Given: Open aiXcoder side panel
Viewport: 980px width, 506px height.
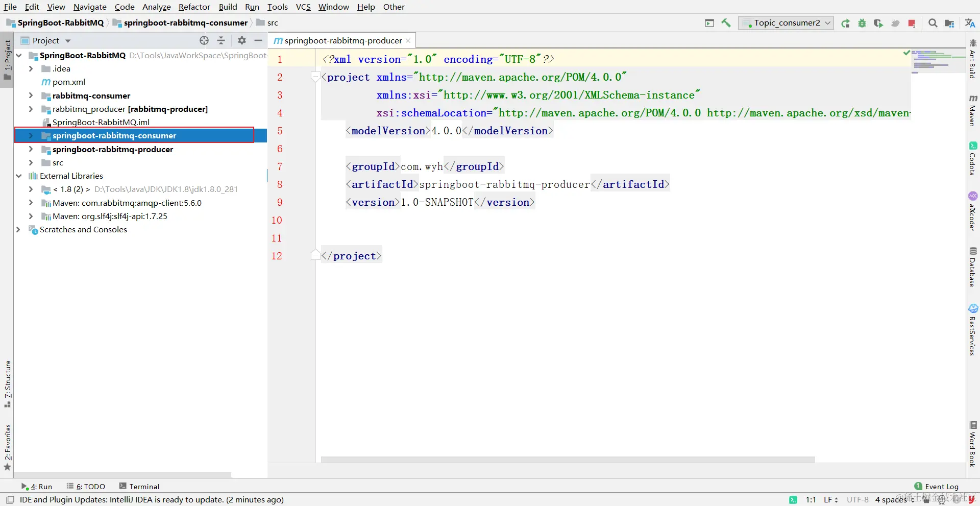Looking at the screenshot, I should pos(973,211).
